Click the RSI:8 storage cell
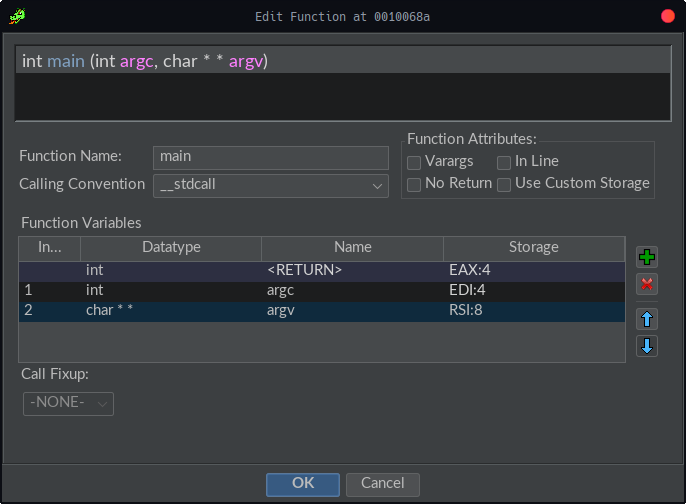The image size is (686, 504). [x=534, y=312]
